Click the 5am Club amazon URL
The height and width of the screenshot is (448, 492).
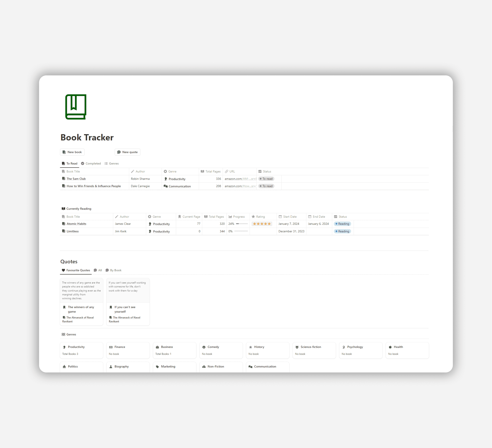tap(240, 179)
